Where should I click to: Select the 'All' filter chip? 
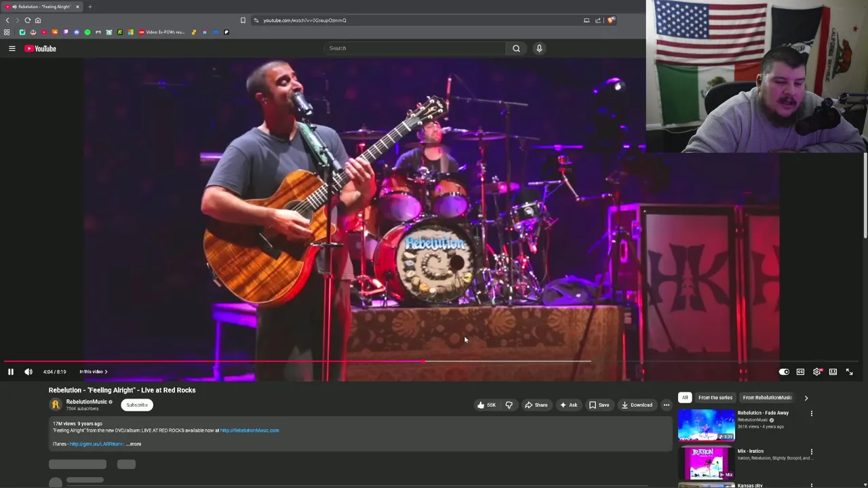coord(685,398)
